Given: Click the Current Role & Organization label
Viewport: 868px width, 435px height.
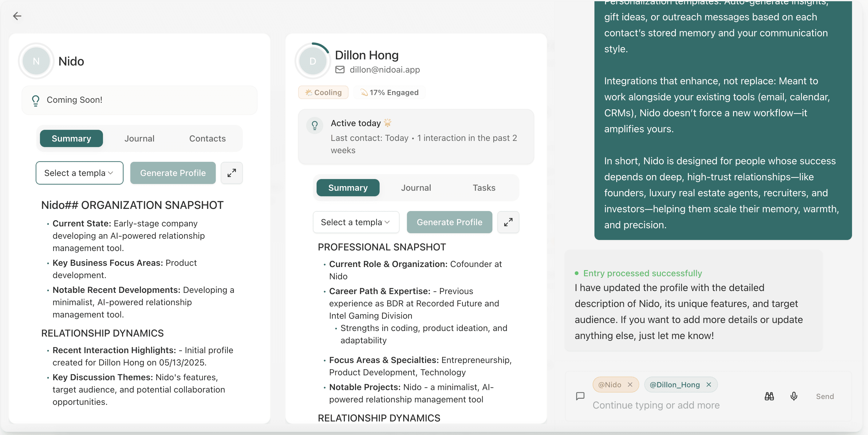Looking at the screenshot, I should 388,264.
